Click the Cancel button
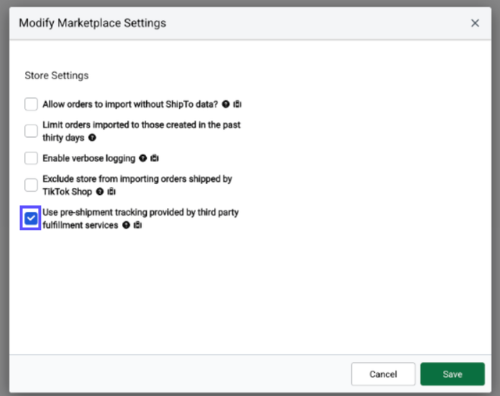Viewport: 500px width, 396px height. coord(383,374)
